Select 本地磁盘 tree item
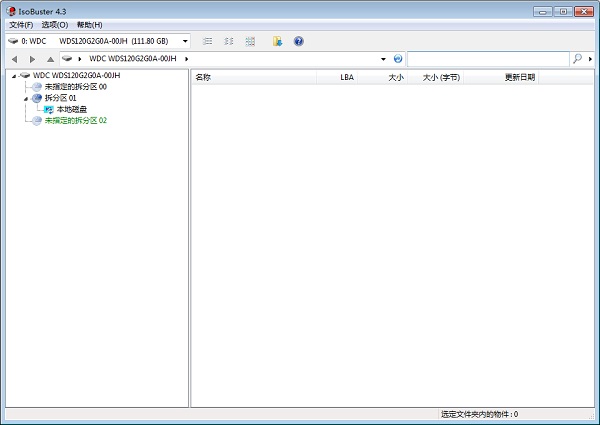 click(72, 109)
